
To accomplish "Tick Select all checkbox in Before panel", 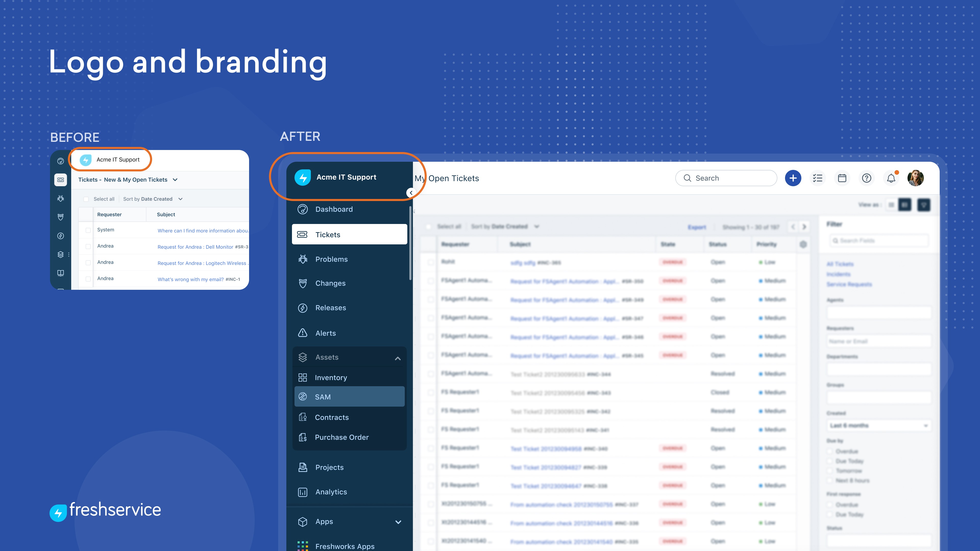I will [x=86, y=199].
